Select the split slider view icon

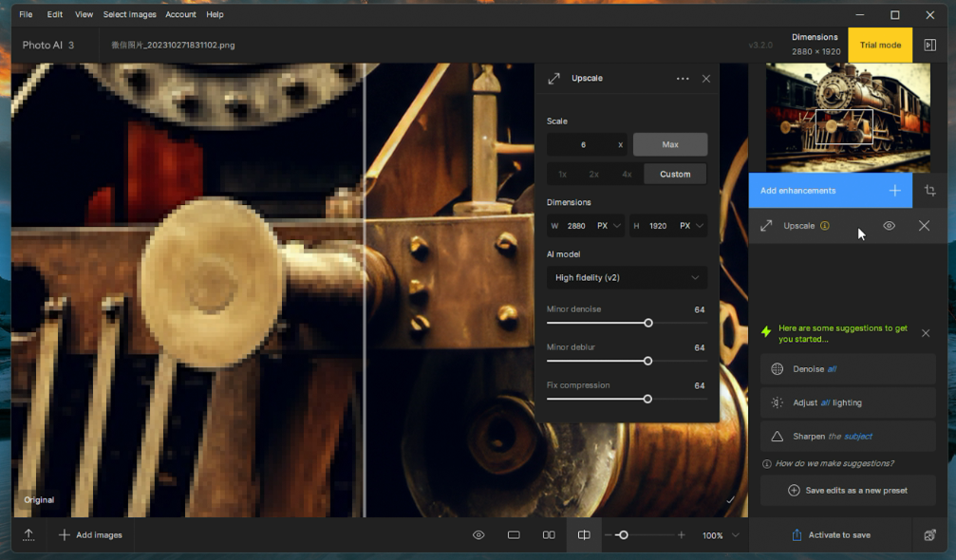pos(584,535)
